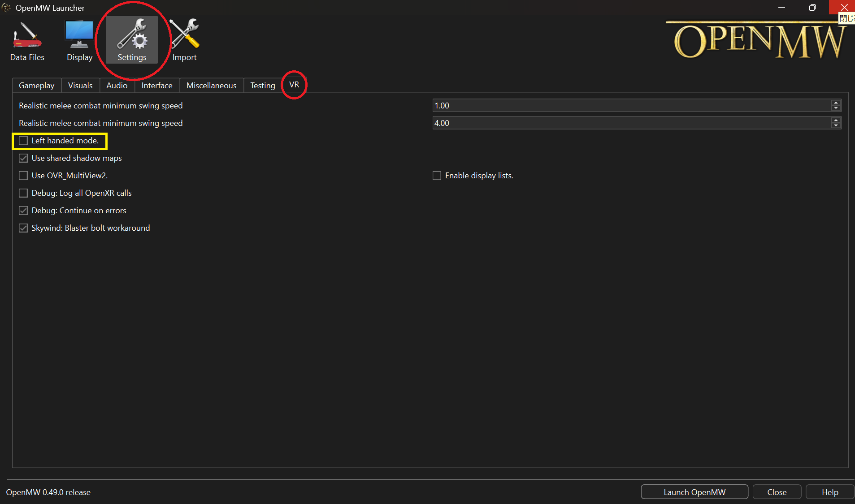The width and height of the screenshot is (855, 504).
Task: Disable Use shared shadow maps
Action: click(x=23, y=158)
